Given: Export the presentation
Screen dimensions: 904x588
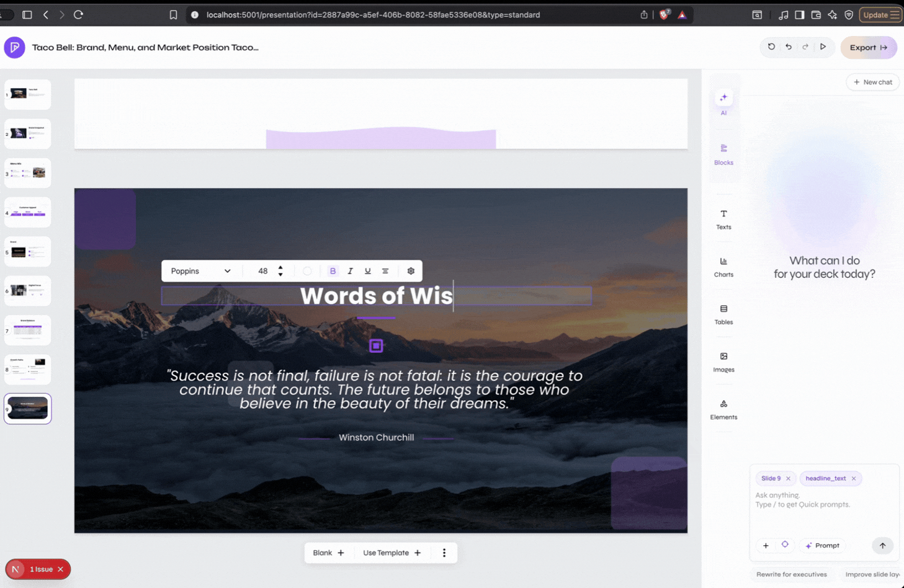Looking at the screenshot, I should coord(868,47).
